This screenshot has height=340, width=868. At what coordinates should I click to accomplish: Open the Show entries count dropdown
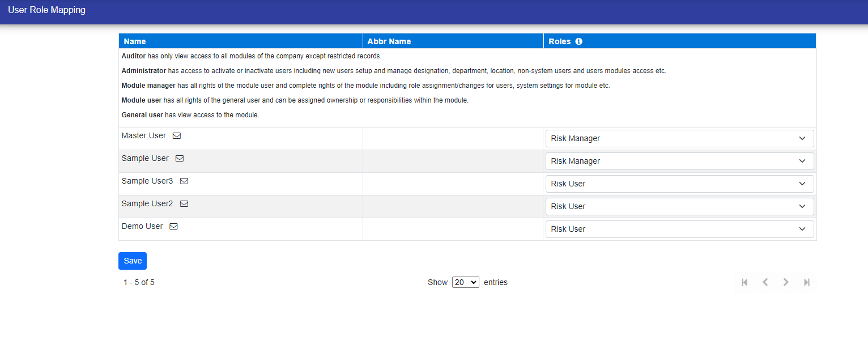tap(465, 282)
